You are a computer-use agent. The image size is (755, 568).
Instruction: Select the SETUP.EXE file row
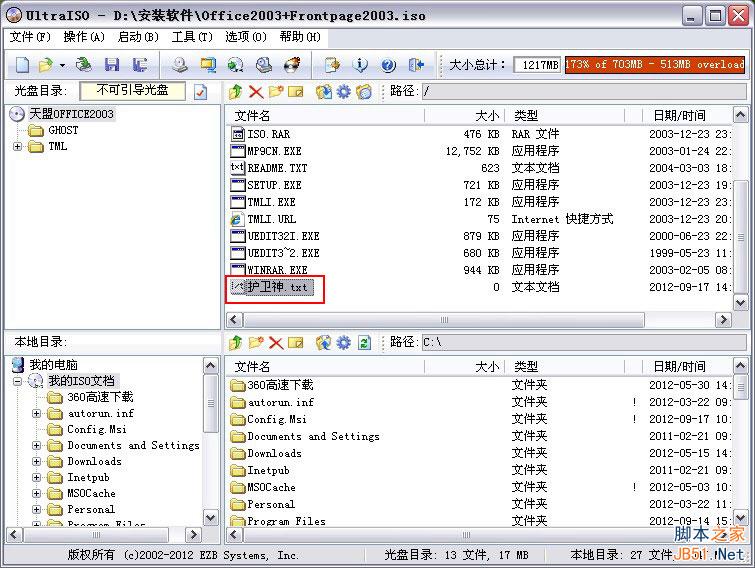(x=480, y=185)
